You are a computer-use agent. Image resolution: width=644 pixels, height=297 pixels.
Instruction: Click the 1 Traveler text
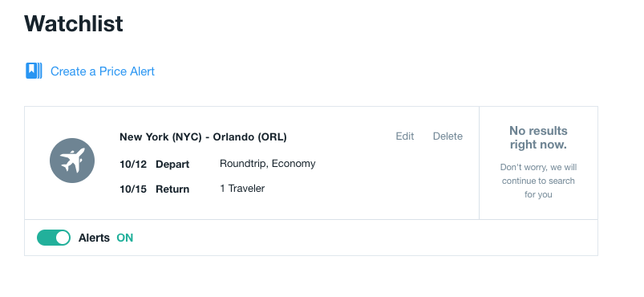click(x=242, y=189)
